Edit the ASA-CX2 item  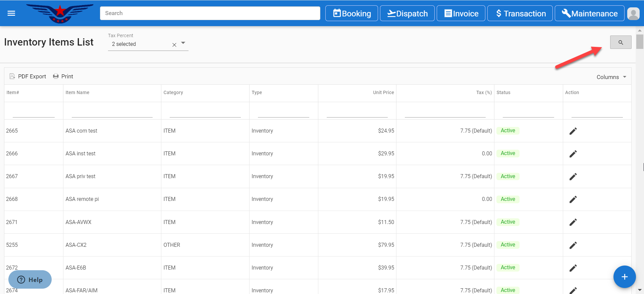coord(573,245)
